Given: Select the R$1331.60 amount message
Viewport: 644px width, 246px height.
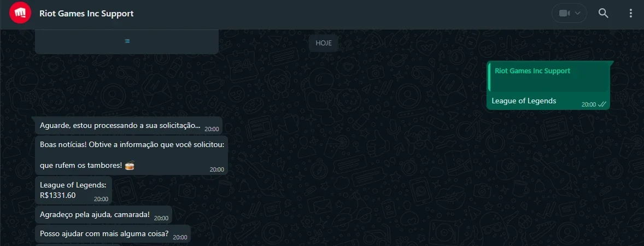Looking at the screenshot, I should click(x=73, y=191).
